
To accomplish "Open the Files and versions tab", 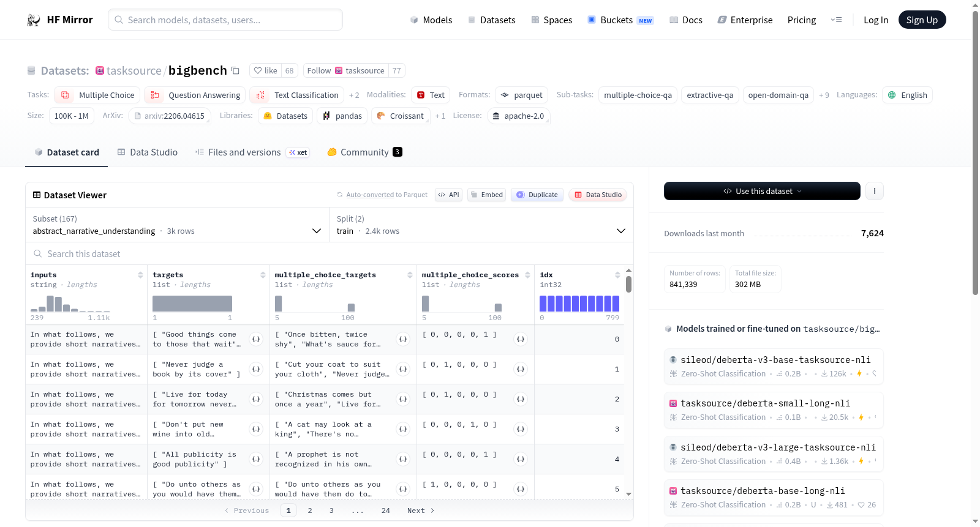I will pyautogui.click(x=252, y=152).
